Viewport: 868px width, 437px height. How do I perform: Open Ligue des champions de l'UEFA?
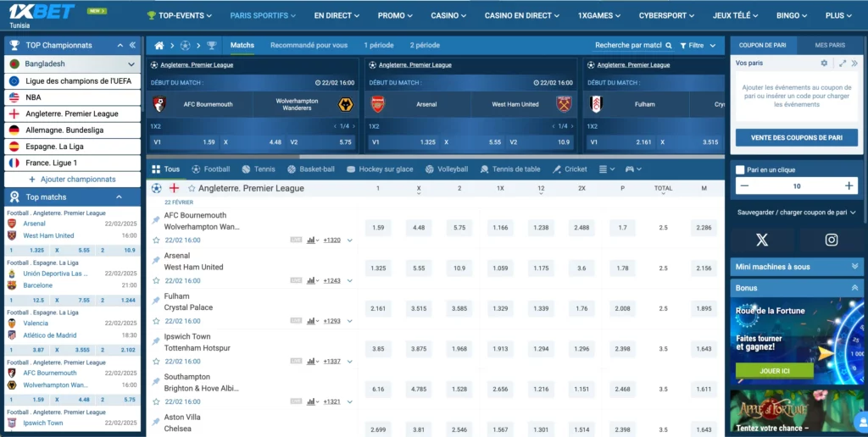click(x=73, y=80)
